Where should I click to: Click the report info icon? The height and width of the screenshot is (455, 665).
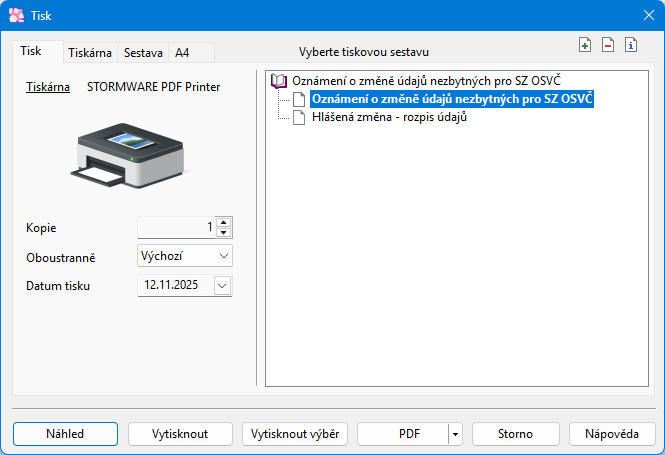(631, 45)
